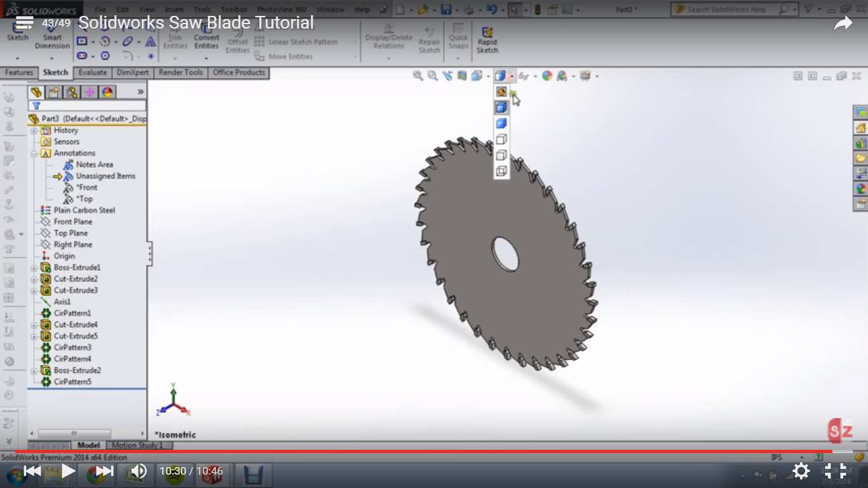Select Shaded With Edges display style

[501, 108]
